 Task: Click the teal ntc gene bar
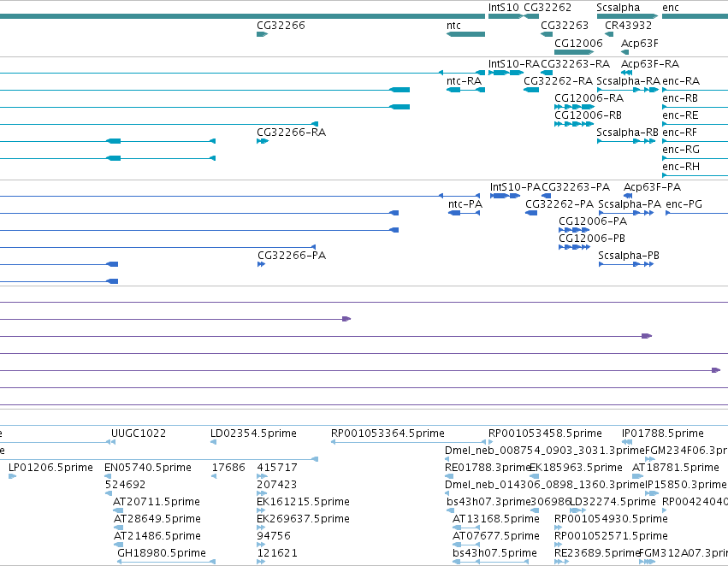coord(465,34)
